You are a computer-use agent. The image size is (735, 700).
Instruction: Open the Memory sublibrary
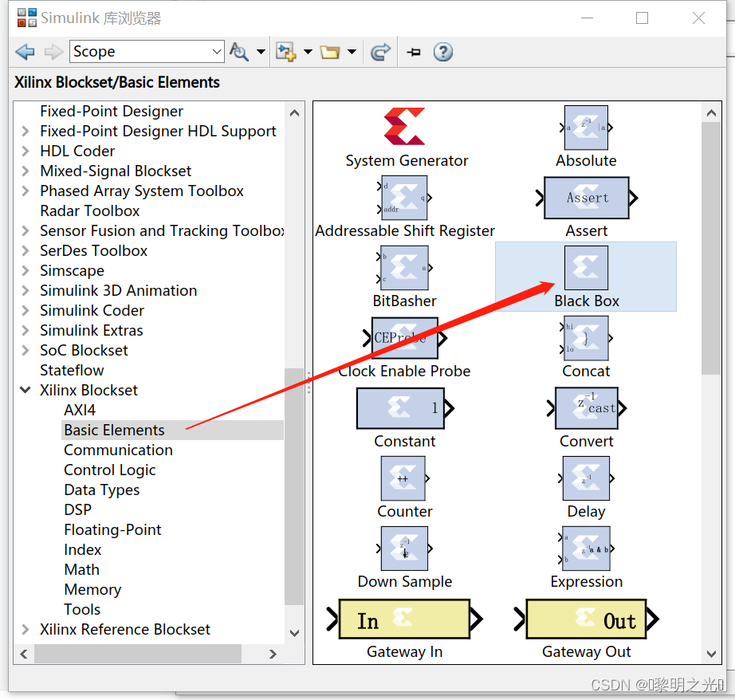point(92,589)
